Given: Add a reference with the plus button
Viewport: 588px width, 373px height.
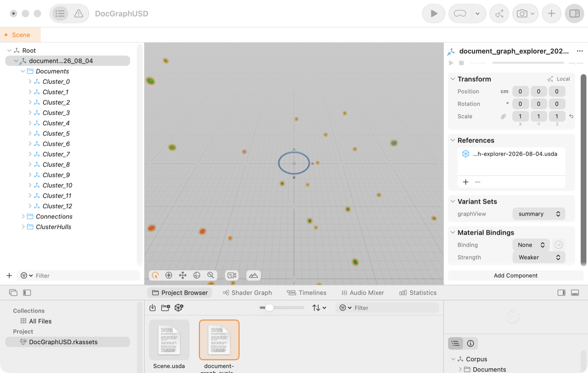Looking at the screenshot, I should click(466, 182).
